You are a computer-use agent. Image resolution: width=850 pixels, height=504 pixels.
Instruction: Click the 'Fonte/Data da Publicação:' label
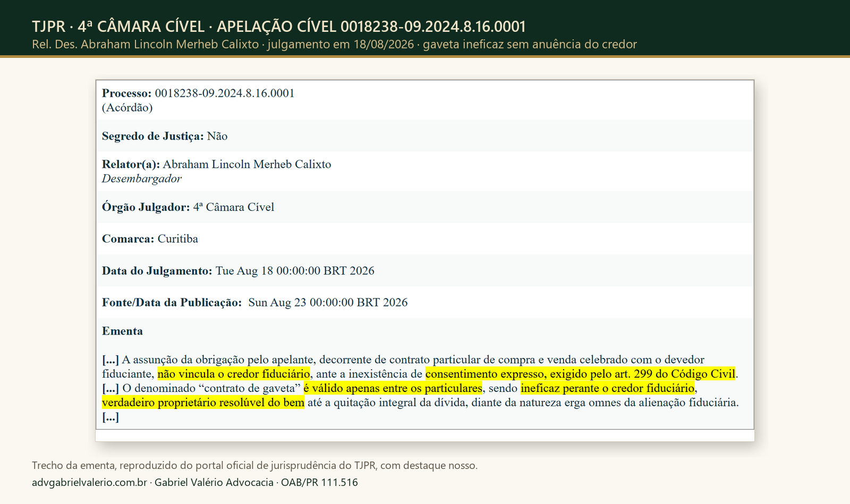172,303
